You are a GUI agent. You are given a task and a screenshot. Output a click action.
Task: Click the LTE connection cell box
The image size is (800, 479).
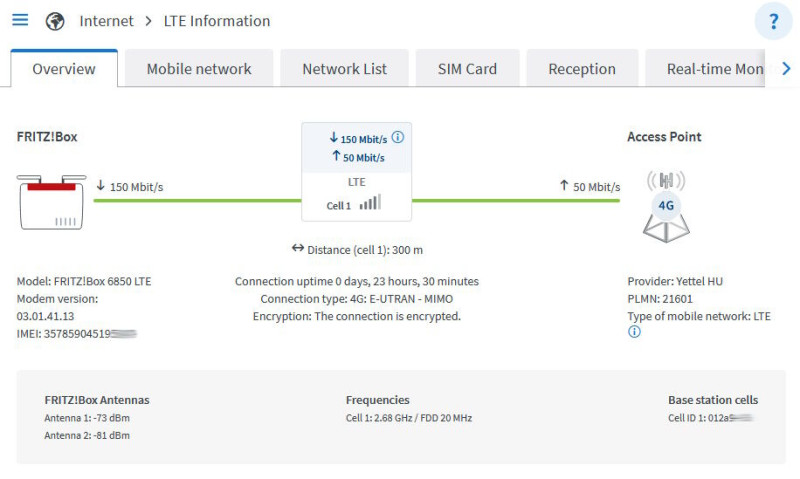[357, 171]
